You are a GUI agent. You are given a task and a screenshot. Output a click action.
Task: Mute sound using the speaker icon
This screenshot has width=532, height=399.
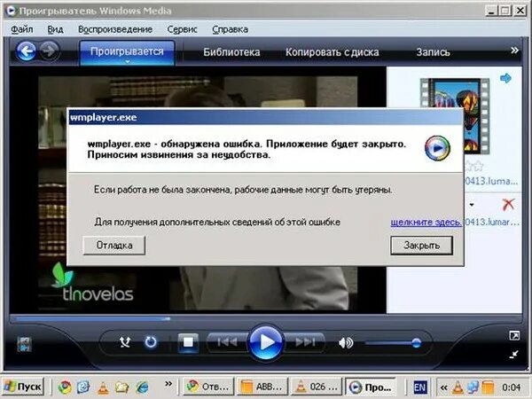pyautogui.click(x=346, y=342)
